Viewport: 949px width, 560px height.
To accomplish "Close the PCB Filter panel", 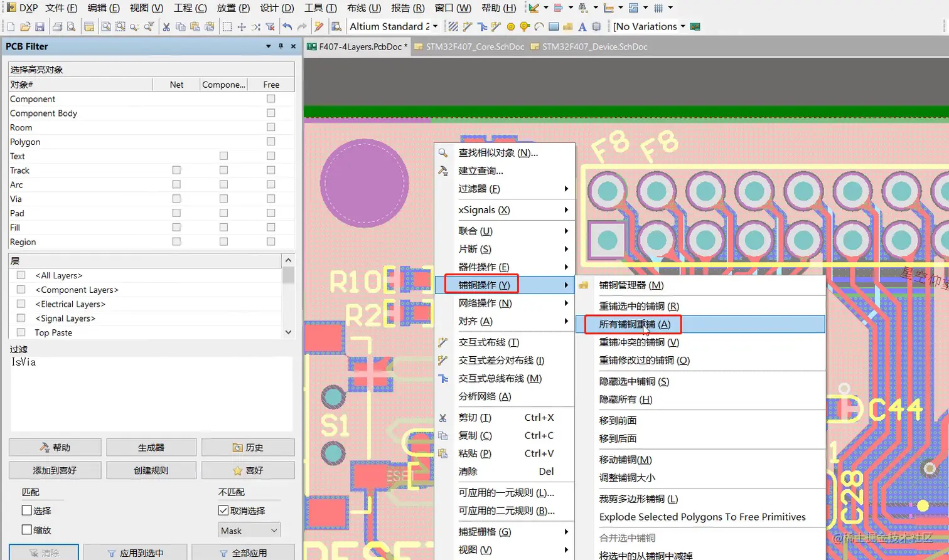I will tap(293, 46).
